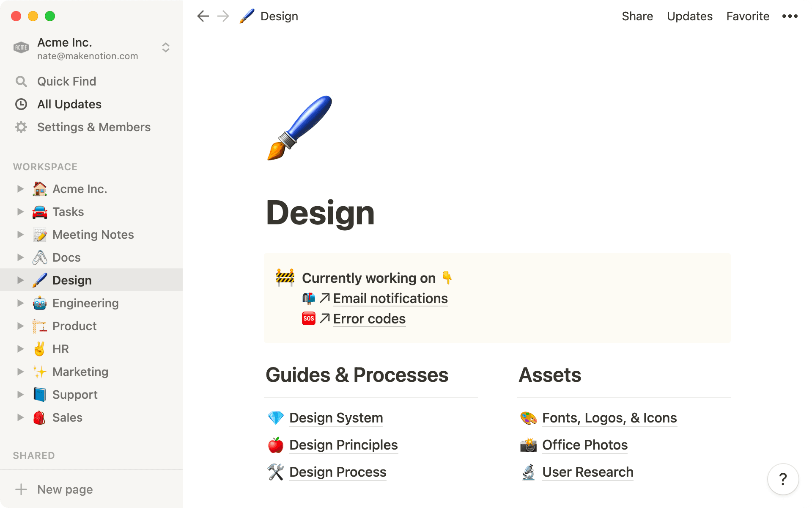Open the Email notifications link
Viewport: 812px width, 508px height.
tap(390, 298)
